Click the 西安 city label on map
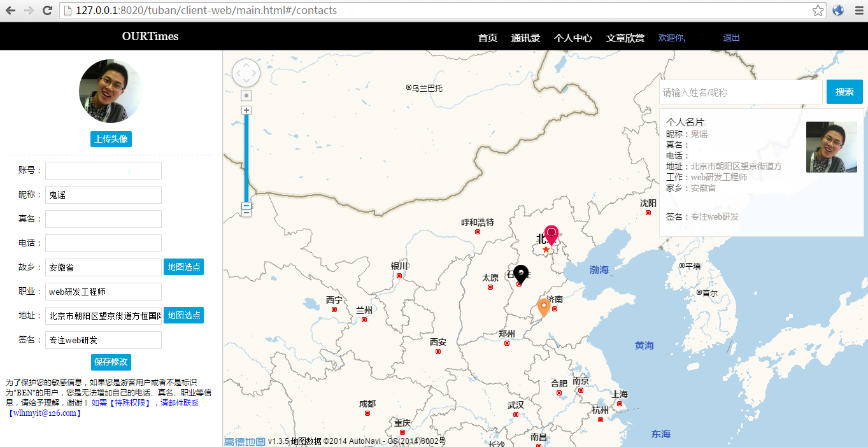Image resolution: width=868 pixels, height=447 pixels. pyautogui.click(x=438, y=342)
